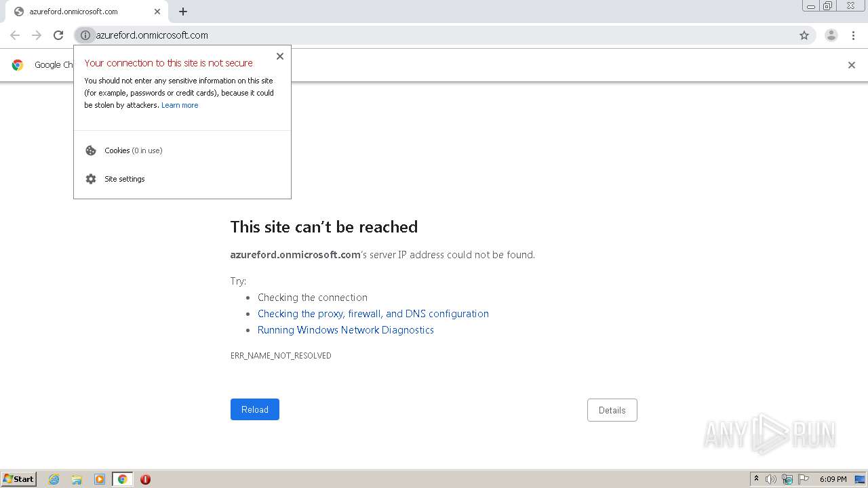Close the azureford.onmicrosoft.com tab
The width and height of the screenshot is (868, 488).
157,12
